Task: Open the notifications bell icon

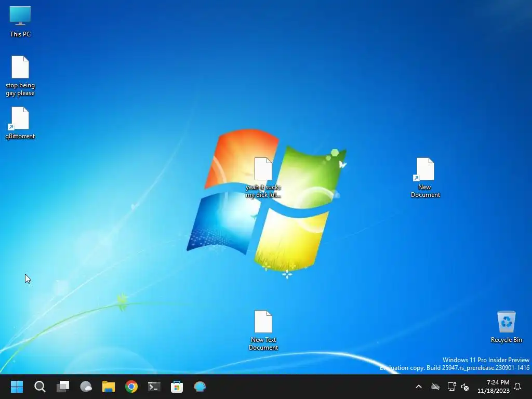Action: click(x=517, y=387)
